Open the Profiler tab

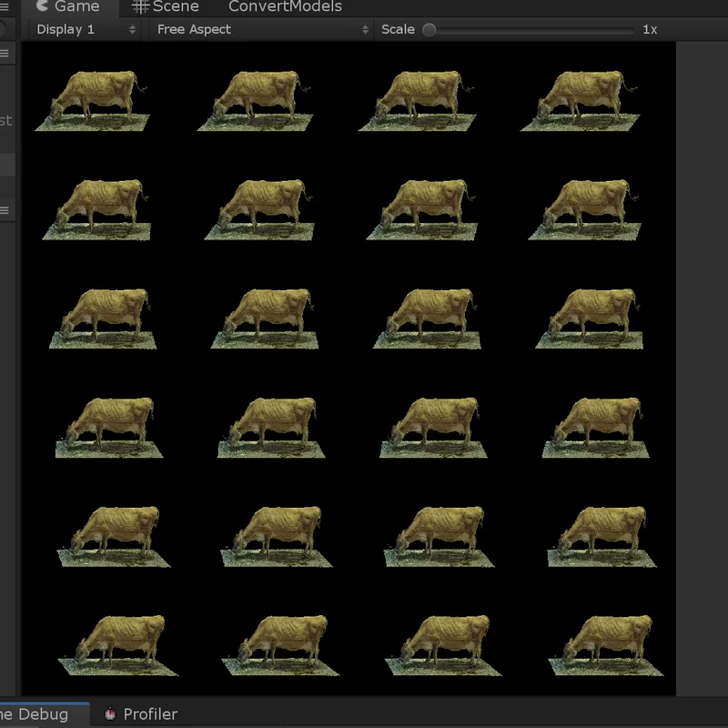[x=142, y=713]
